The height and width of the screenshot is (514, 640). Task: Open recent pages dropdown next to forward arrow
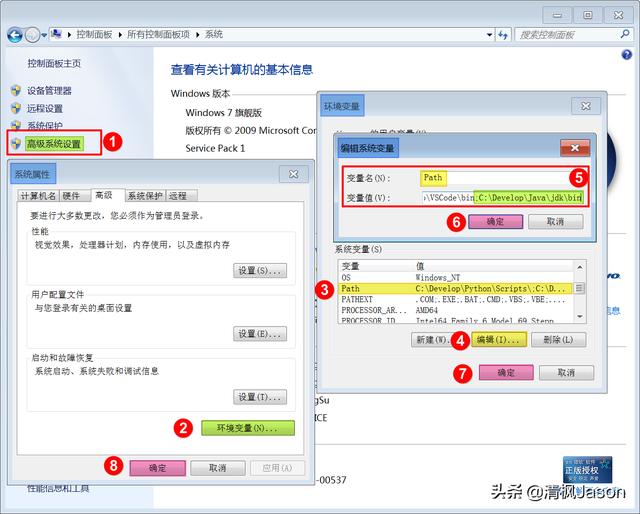click(44, 35)
